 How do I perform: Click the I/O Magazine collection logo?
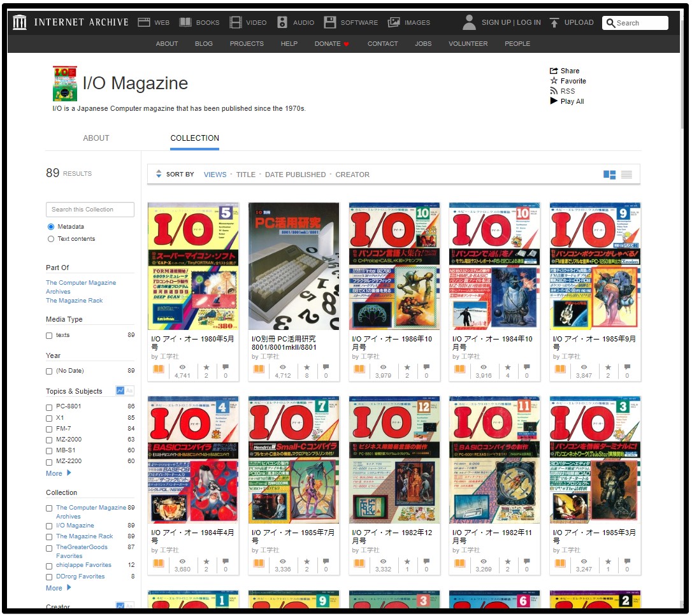click(65, 83)
